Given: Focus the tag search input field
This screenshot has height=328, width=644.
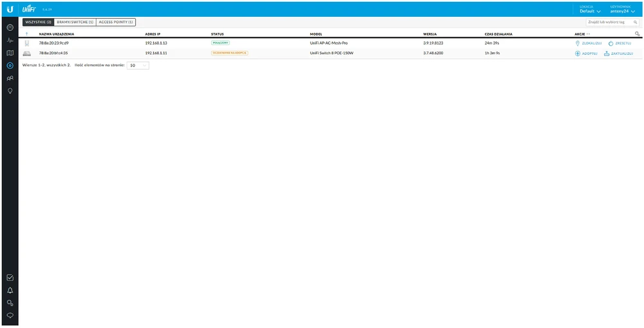Looking at the screenshot, I should tap(609, 22).
